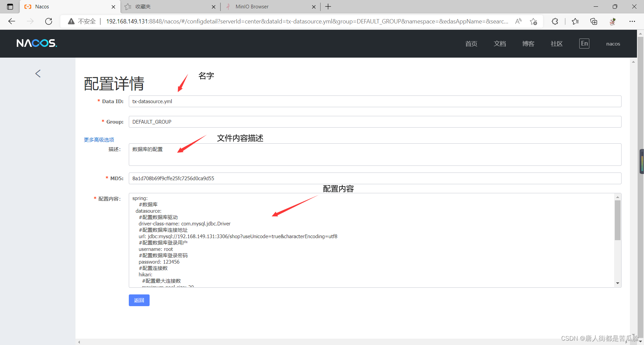Open the tab actions menu icon
Viewport: 644px width, 345px height.
[10, 7]
